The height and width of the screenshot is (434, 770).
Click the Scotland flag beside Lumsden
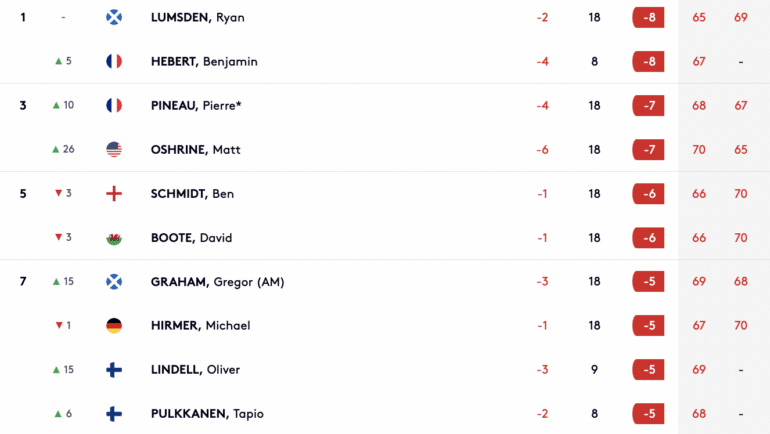tap(114, 17)
